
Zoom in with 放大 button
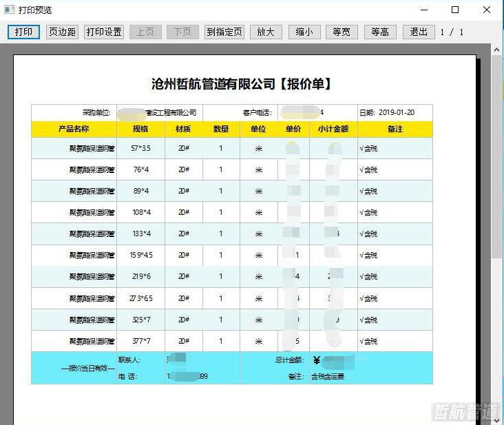(x=266, y=32)
